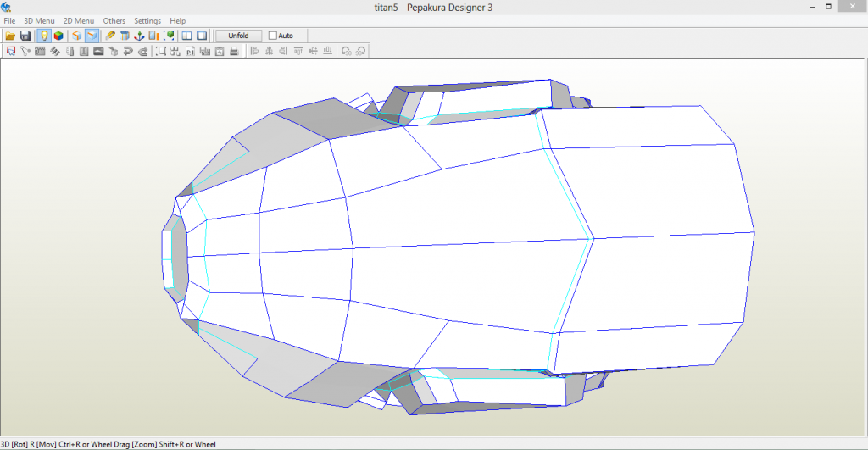Screen dimensions: 868x450
Task: Open the 3D Menu
Action: [39, 20]
